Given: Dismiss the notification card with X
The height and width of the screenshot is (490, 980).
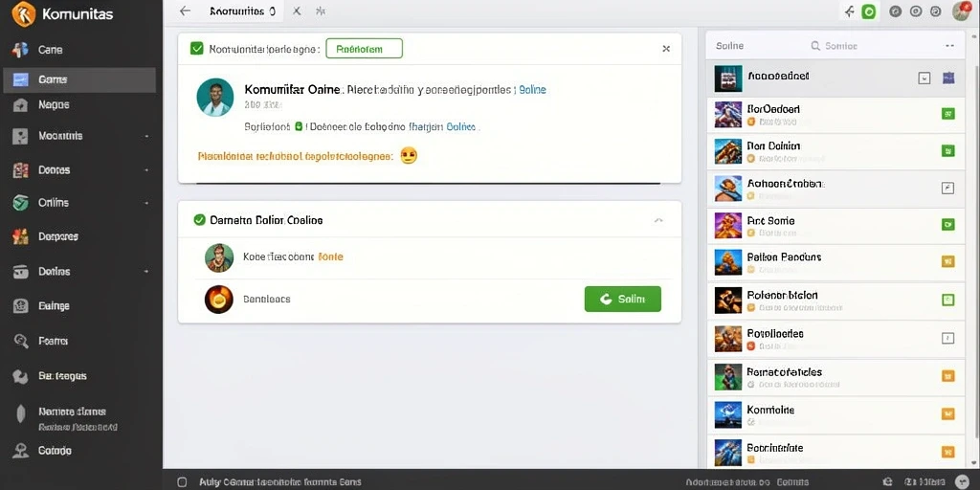Looking at the screenshot, I should [x=666, y=49].
